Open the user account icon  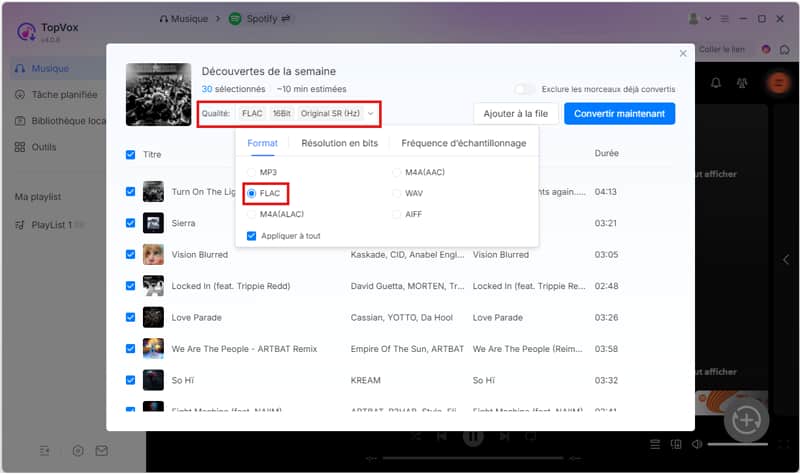(693, 19)
